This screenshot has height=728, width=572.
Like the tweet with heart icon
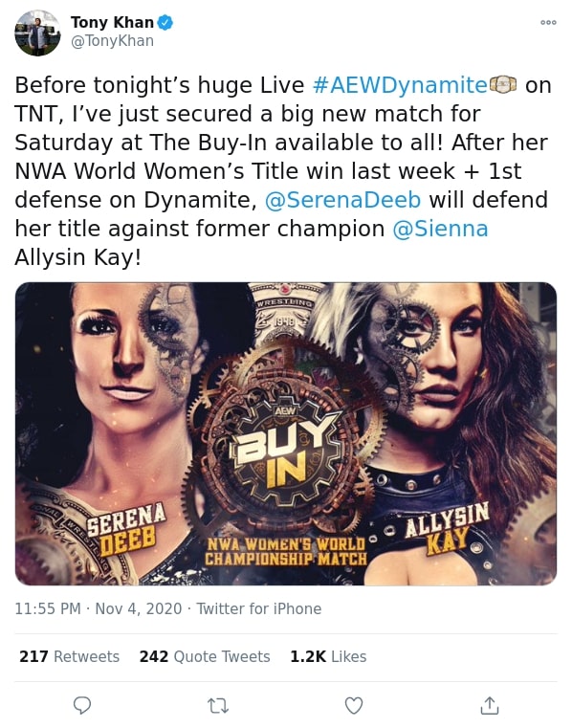click(354, 706)
